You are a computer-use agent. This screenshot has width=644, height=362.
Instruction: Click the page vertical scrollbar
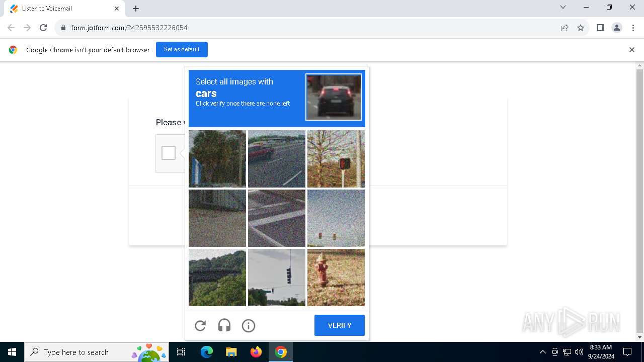[640, 201]
